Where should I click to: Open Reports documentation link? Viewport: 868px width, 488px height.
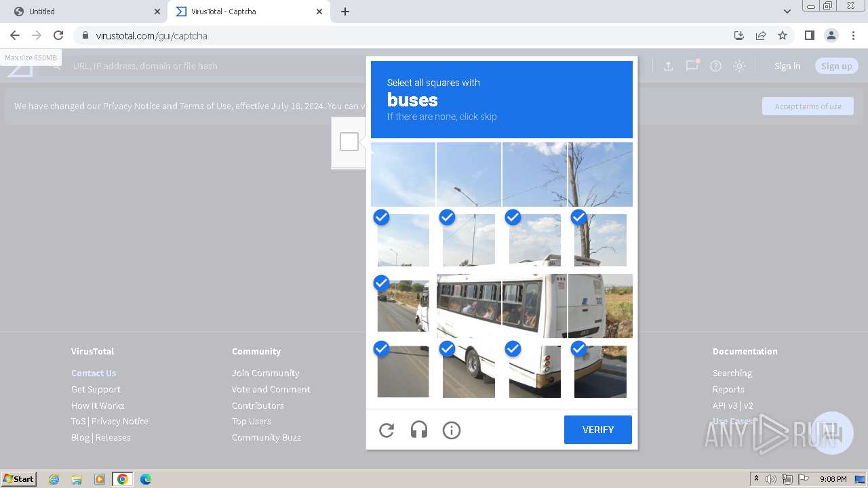tap(728, 389)
